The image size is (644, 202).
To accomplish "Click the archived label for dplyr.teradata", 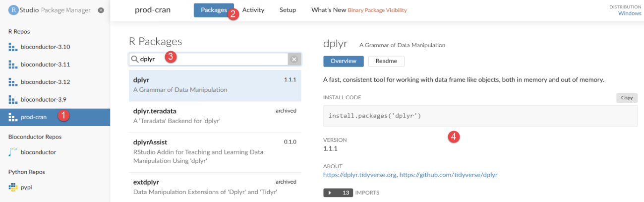I will 286,111.
